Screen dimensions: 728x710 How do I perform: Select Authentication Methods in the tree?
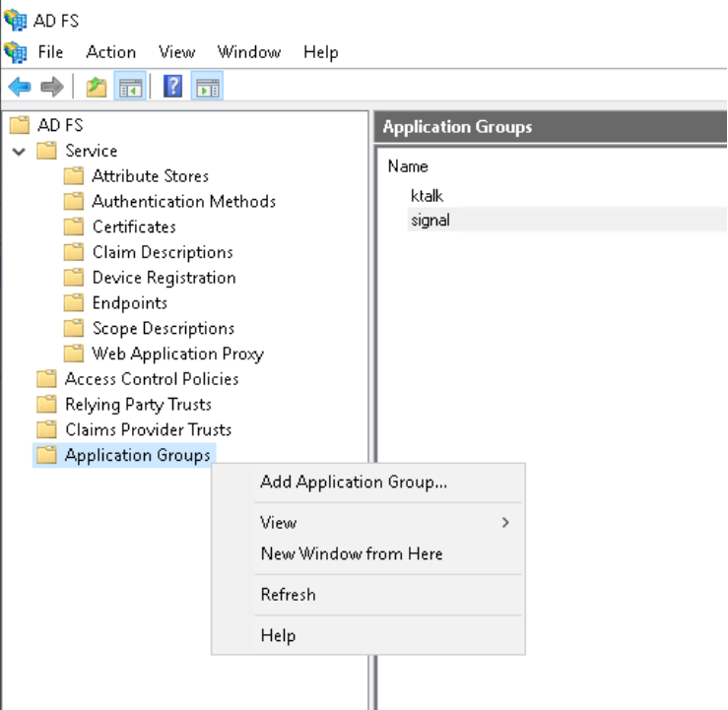point(183,202)
